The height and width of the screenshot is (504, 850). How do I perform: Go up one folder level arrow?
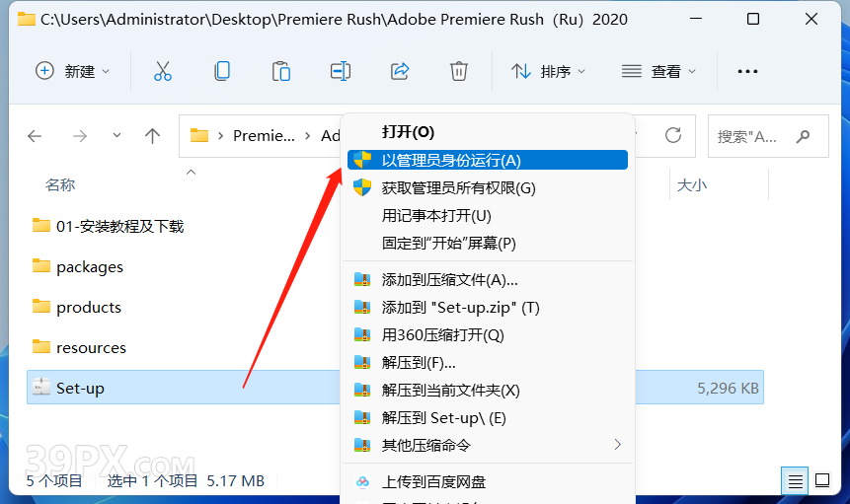point(153,136)
